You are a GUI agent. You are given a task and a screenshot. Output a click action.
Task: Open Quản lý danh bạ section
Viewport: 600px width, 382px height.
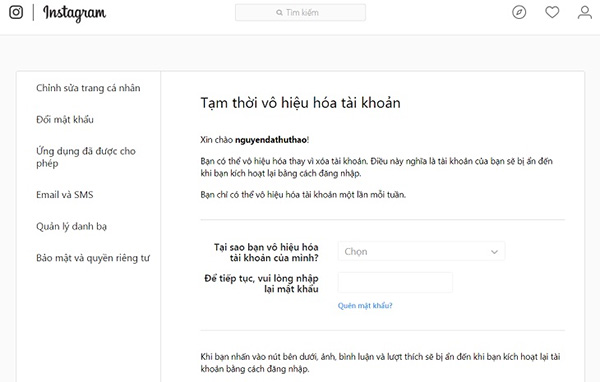tap(72, 226)
